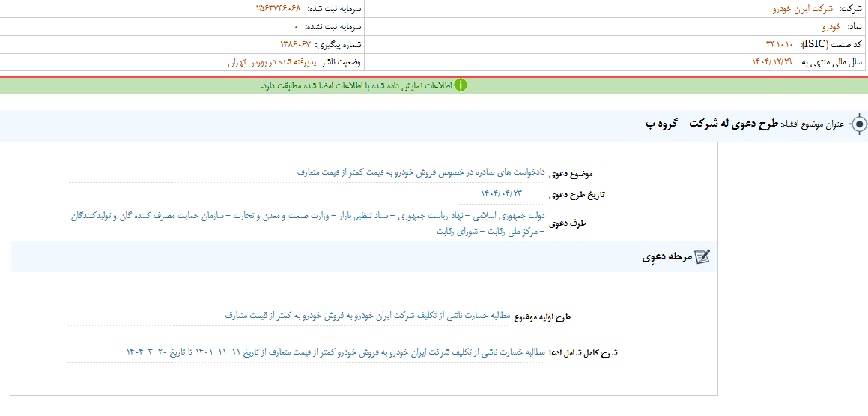Click the شرح کامل شامل ادعا description text

(336, 352)
